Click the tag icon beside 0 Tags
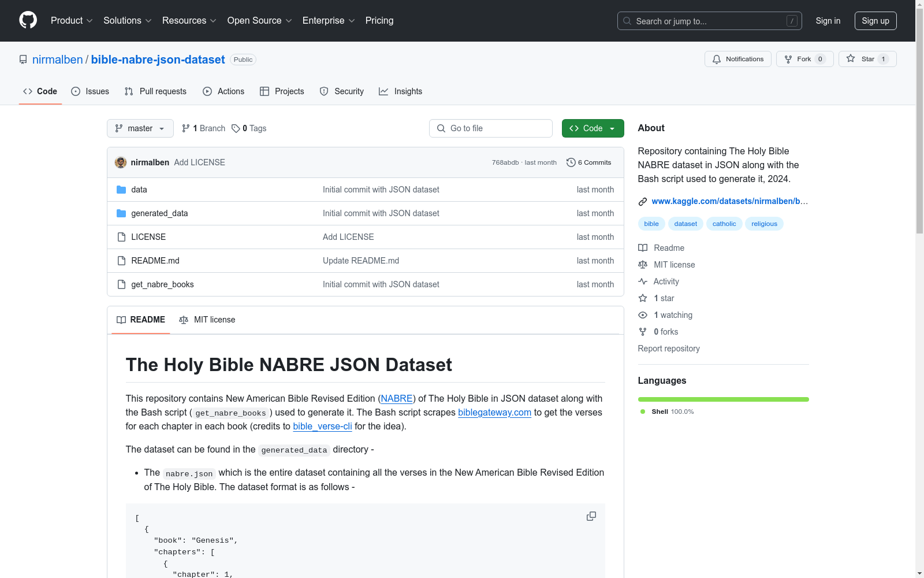This screenshot has width=924, height=578. [x=236, y=128]
